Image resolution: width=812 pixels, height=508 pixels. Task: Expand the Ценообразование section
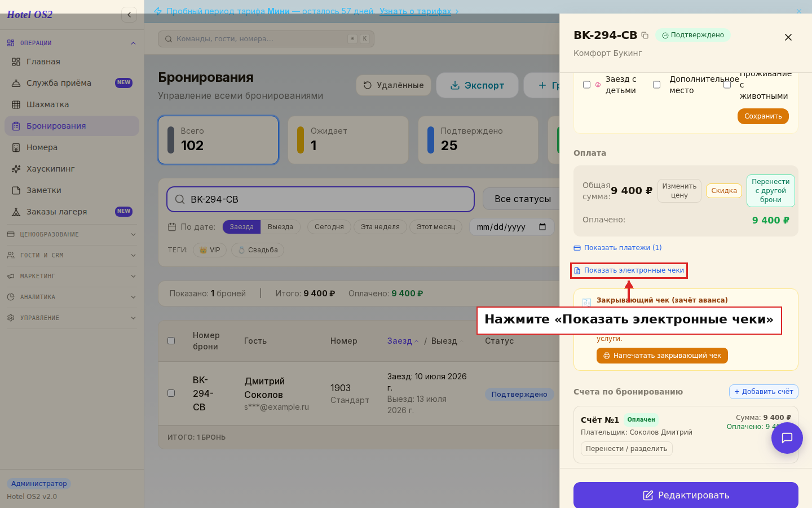(72, 234)
